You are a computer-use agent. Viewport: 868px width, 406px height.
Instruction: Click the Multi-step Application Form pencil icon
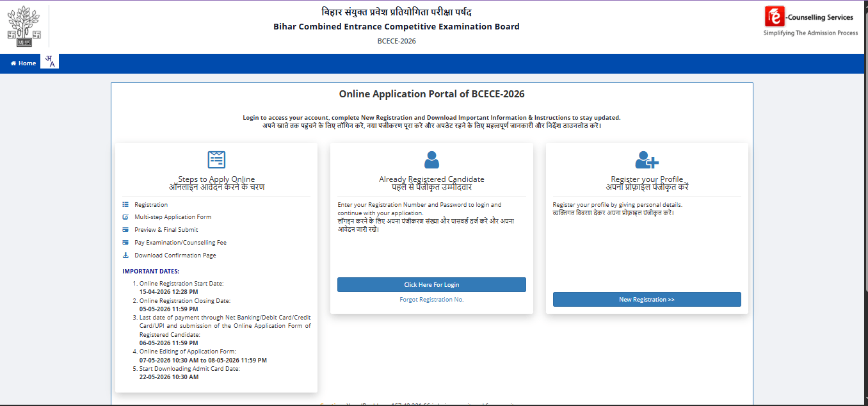click(124, 216)
